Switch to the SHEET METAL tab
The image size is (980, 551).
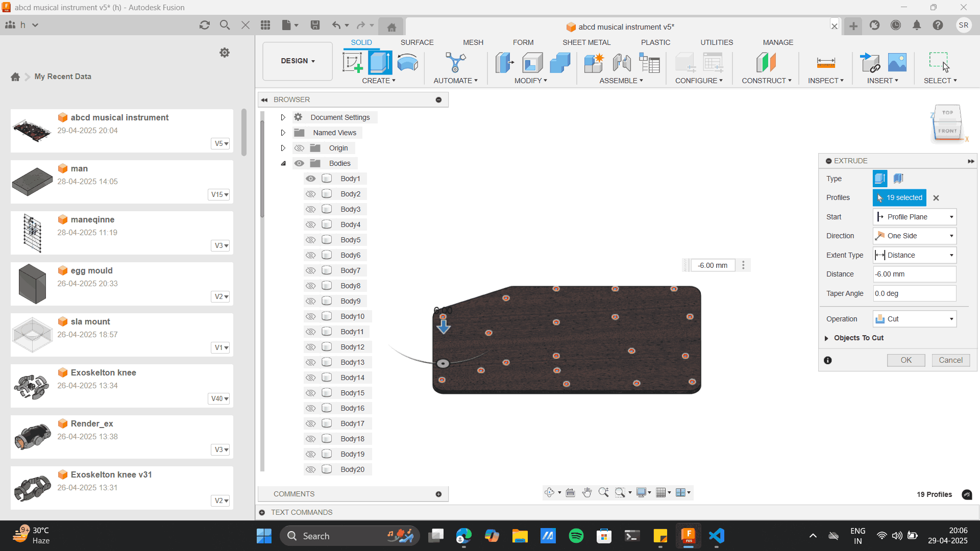(586, 42)
